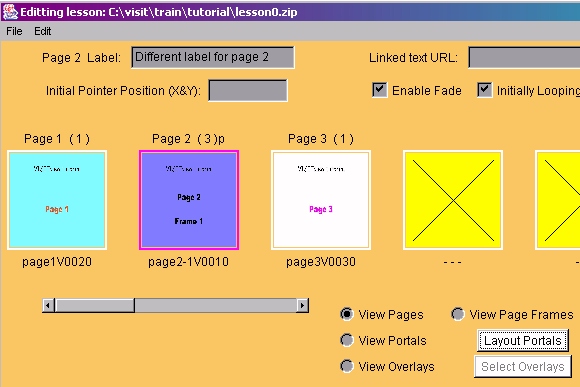The height and width of the screenshot is (387, 580).
Task: Click the horizontal scrollbar thumb
Action: click(x=95, y=306)
